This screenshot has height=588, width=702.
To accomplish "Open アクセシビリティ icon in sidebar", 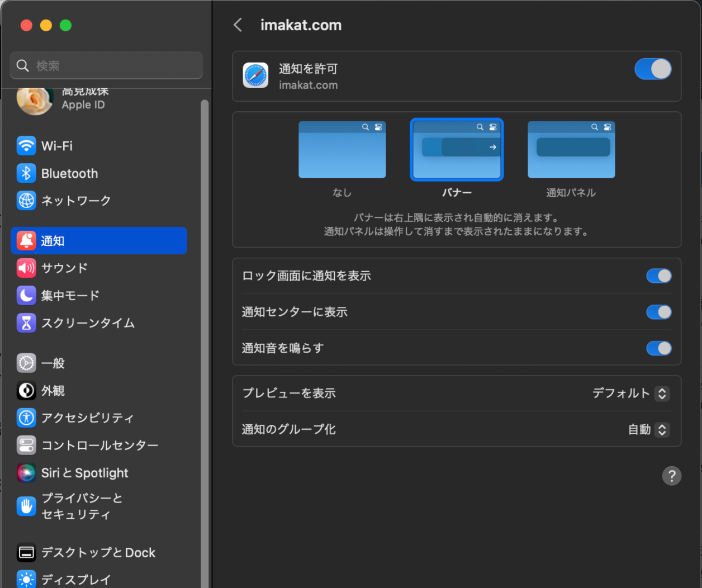I will click(26, 418).
